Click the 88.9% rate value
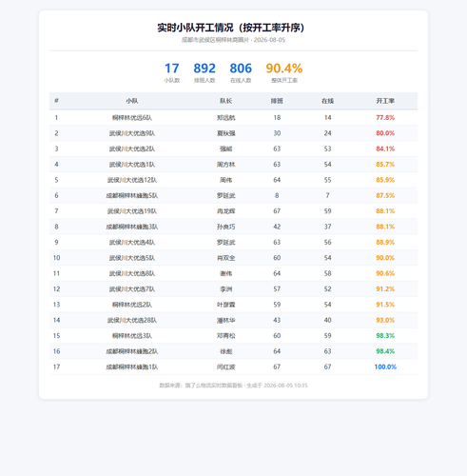Screen dimensions: 467x476 pyautogui.click(x=385, y=242)
